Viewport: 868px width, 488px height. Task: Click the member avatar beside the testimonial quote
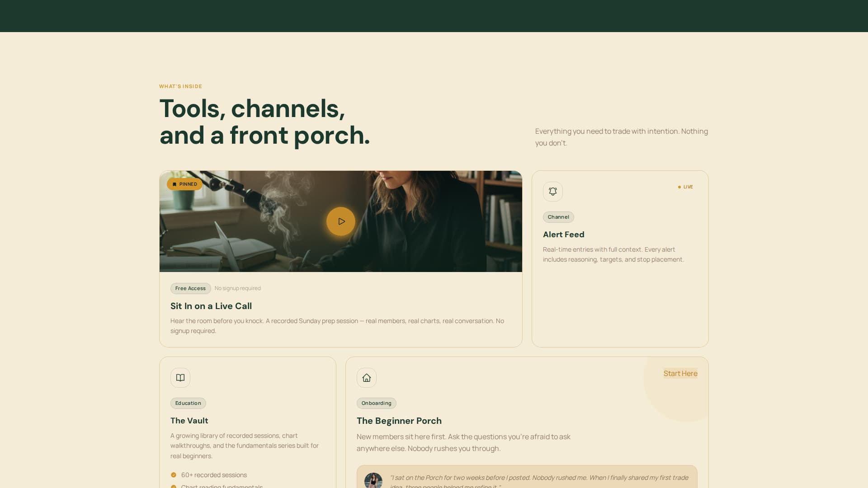[x=373, y=480]
